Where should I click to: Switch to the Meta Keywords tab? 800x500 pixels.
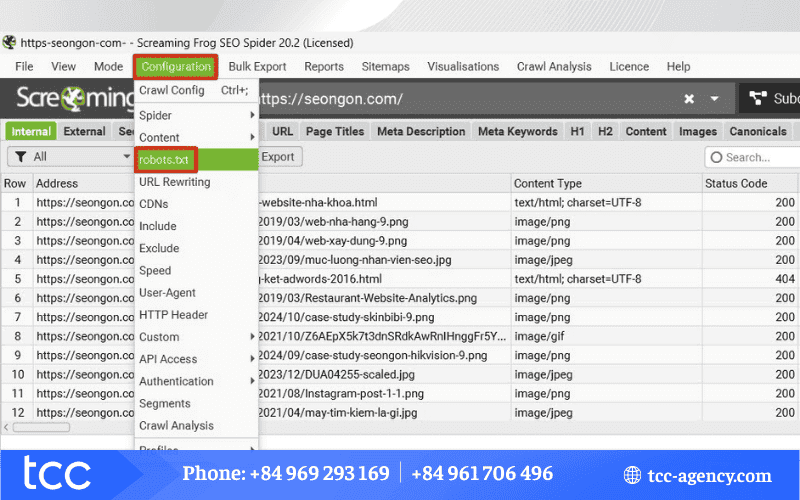[x=517, y=131]
